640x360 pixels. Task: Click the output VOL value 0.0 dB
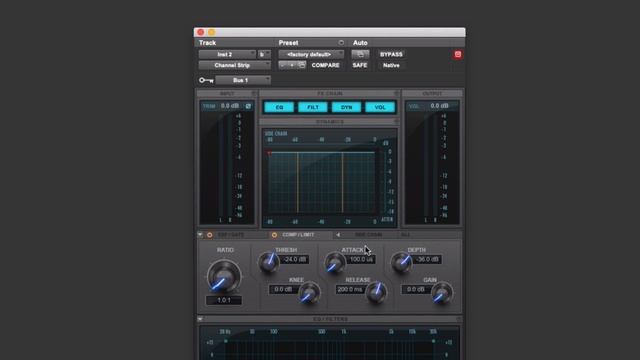(x=439, y=106)
